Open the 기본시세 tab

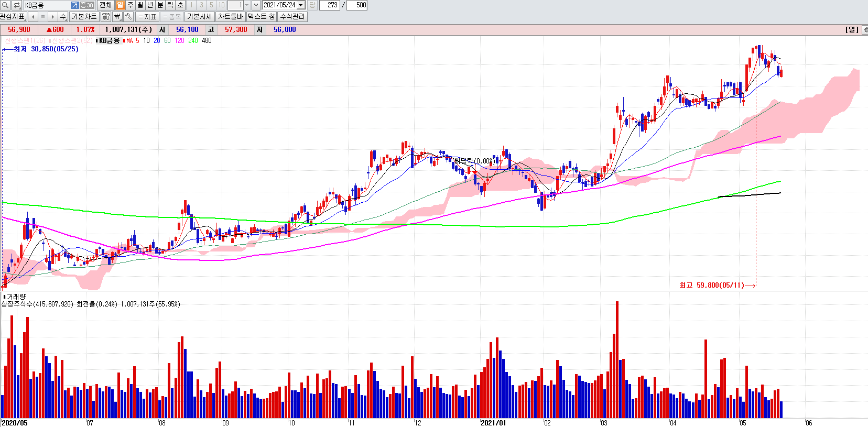[200, 17]
